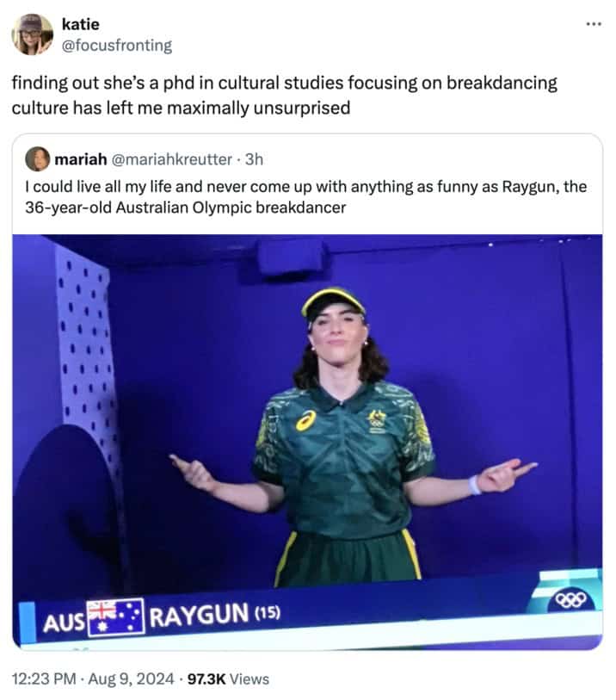Screen dimensions: 616x700
Task: Click the 3h timestamp on quoted tweet
Action: [x=255, y=159]
